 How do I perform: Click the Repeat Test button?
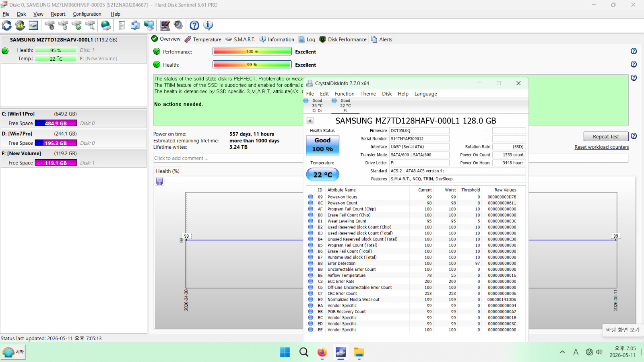(x=606, y=137)
